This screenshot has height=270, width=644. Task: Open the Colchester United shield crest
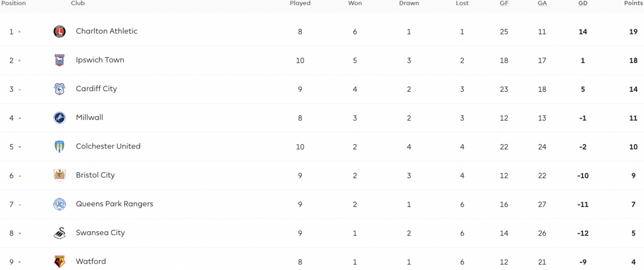59,147
